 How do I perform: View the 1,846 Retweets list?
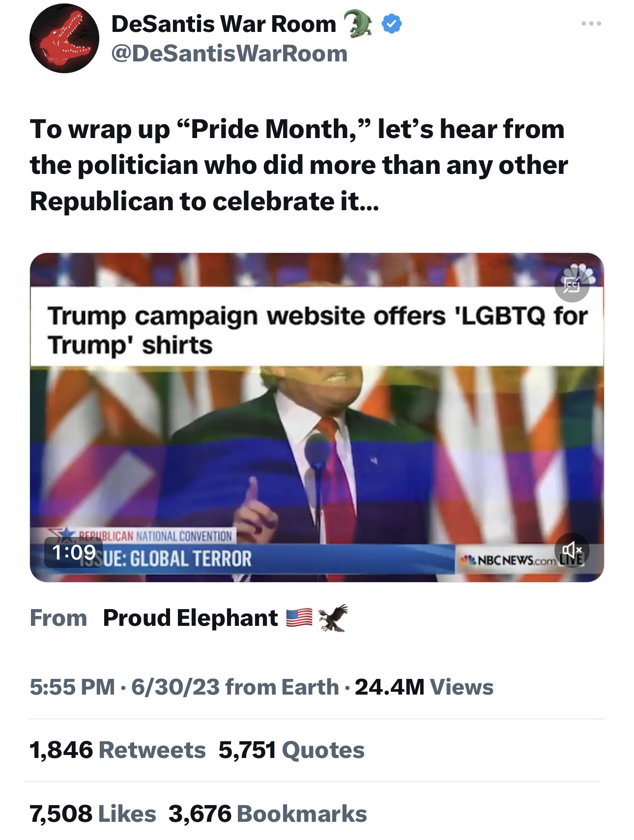click(117, 750)
